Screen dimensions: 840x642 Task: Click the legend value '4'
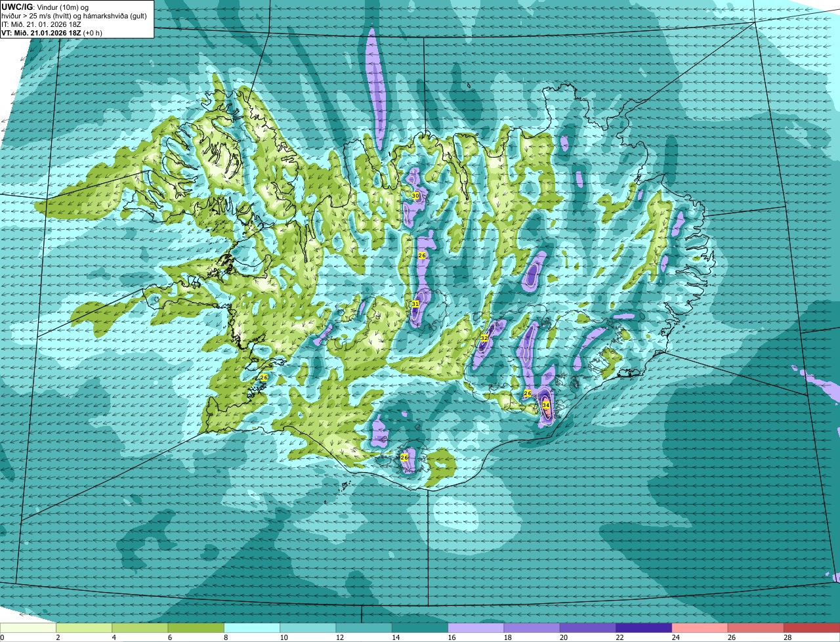click(x=114, y=638)
